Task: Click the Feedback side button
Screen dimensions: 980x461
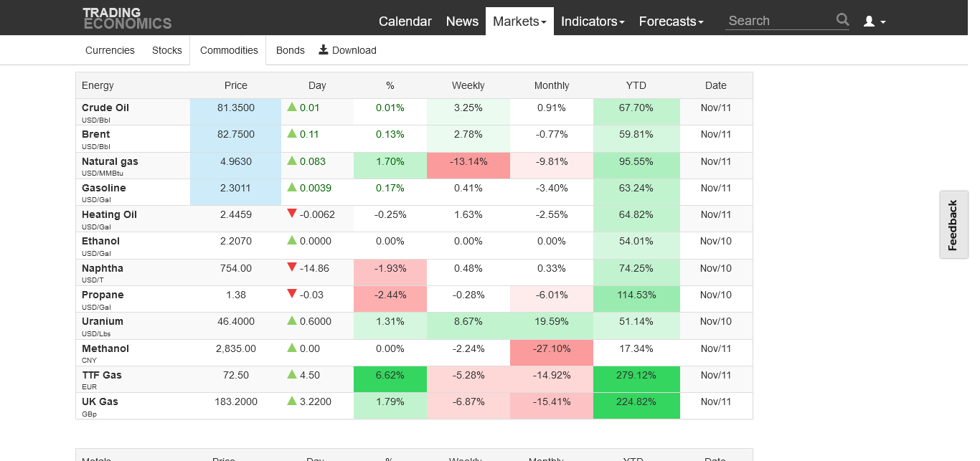Action: click(x=953, y=225)
